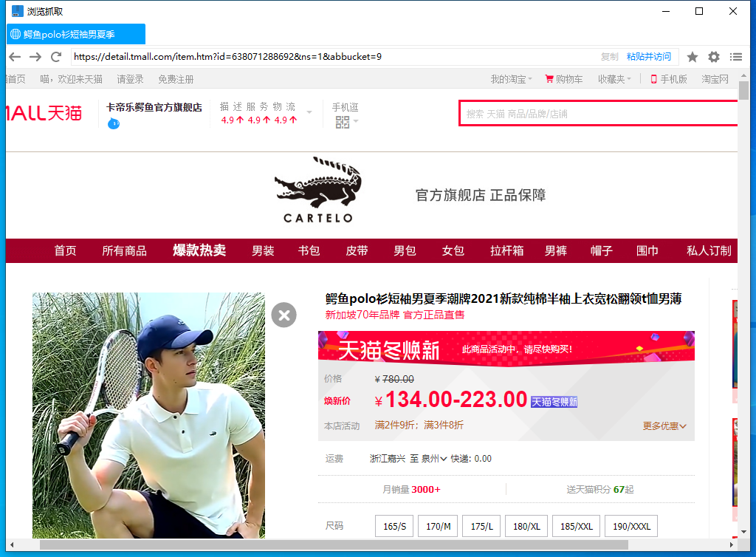Click 送天猫积分 67起 text
Screen dimensions: 756x557
[599, 490]
